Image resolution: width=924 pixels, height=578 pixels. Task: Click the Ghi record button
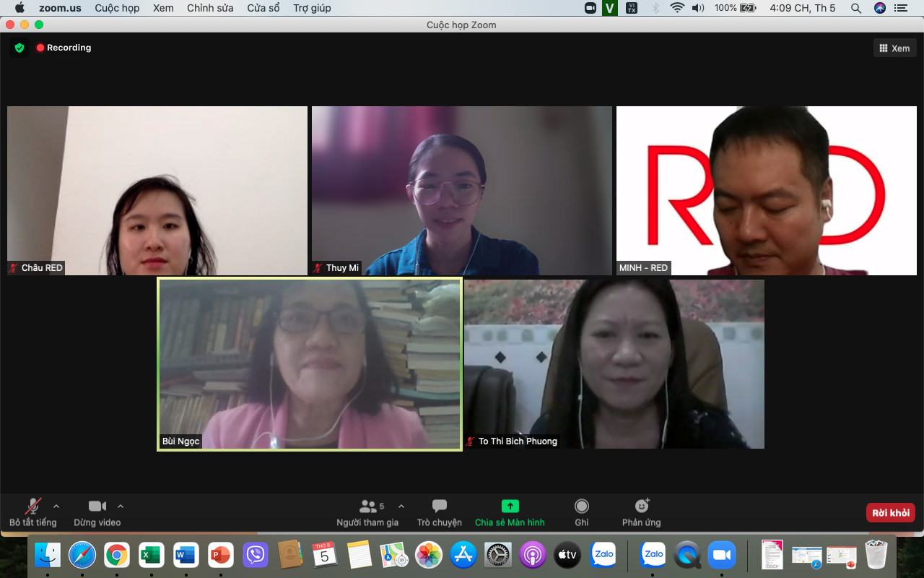(582, 512)
